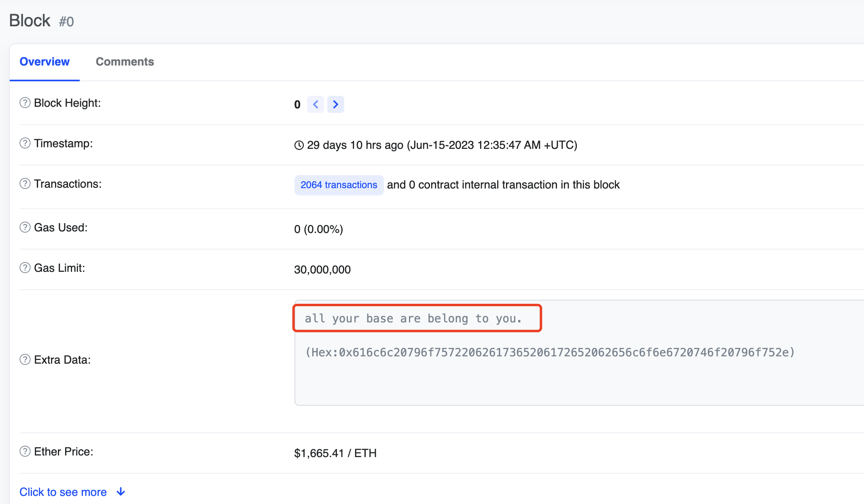Click 'contract internal transaction in this block' text

519,185
